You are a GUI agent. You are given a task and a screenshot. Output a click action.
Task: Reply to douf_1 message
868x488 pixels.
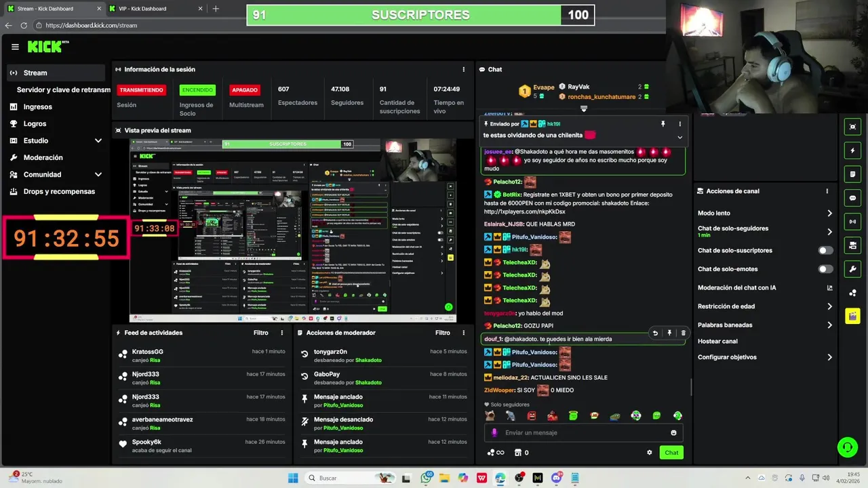655,333
